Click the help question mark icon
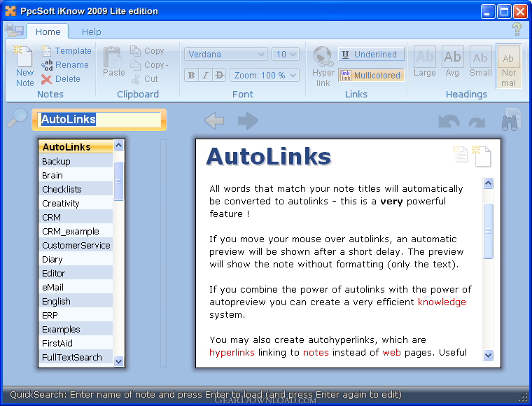532x406 pixels. click(517, 29)
